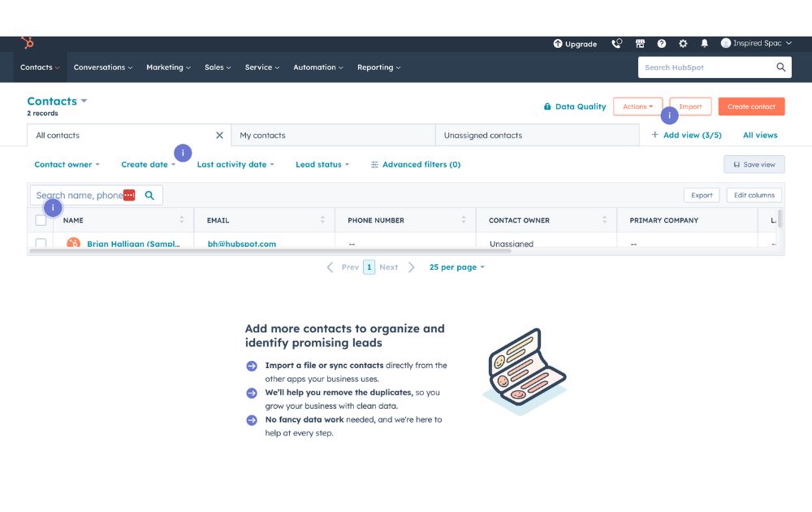Click Brian Halligan's avatar icon
Screen dimensions: 812x512
click(74, 242)
